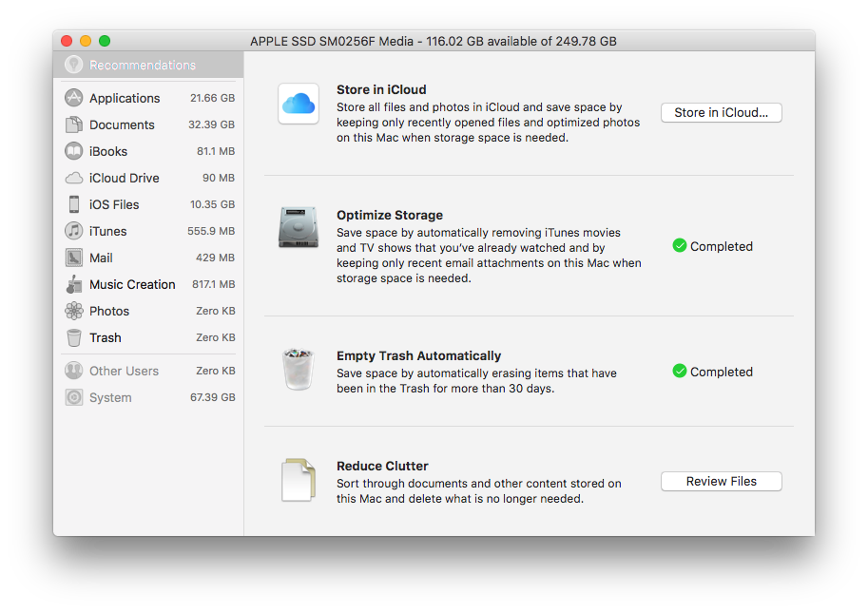
Task: Click the Empty Trash Completed checkmark
Action: point(679,372)
